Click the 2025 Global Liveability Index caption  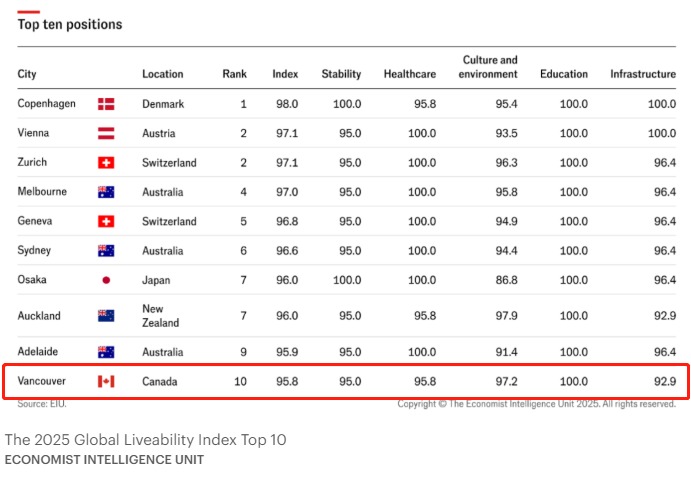click(x=145, y=439)
